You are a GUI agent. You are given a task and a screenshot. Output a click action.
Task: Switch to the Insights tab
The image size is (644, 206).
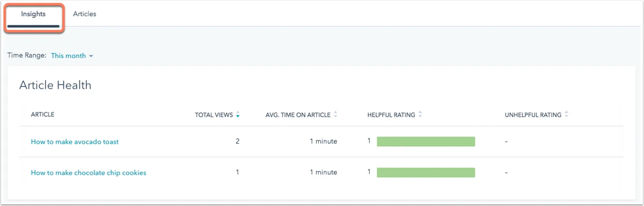(x=33, y=15)
